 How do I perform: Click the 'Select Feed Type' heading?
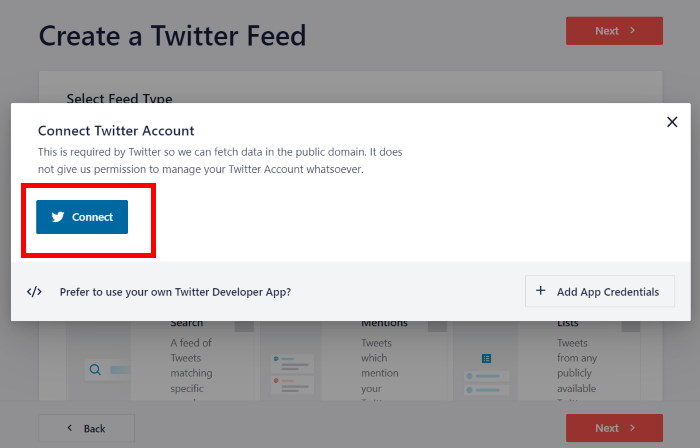coord(119,98)
